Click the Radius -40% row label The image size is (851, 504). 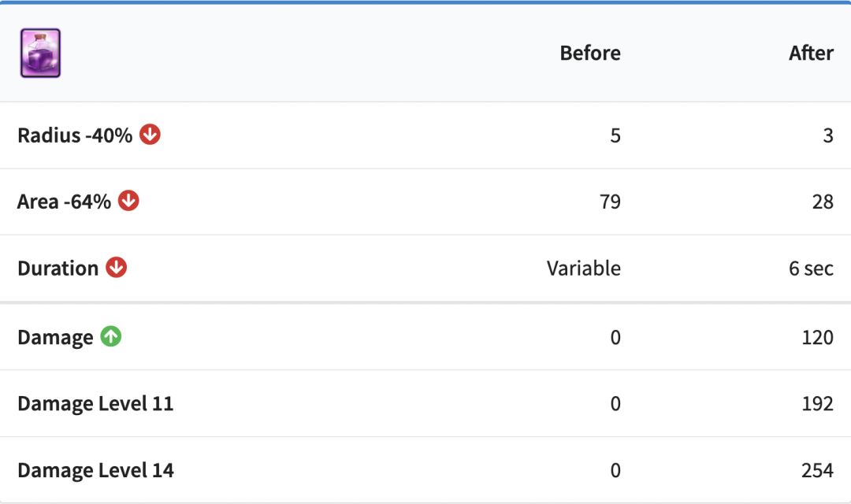tap(75, 135)
